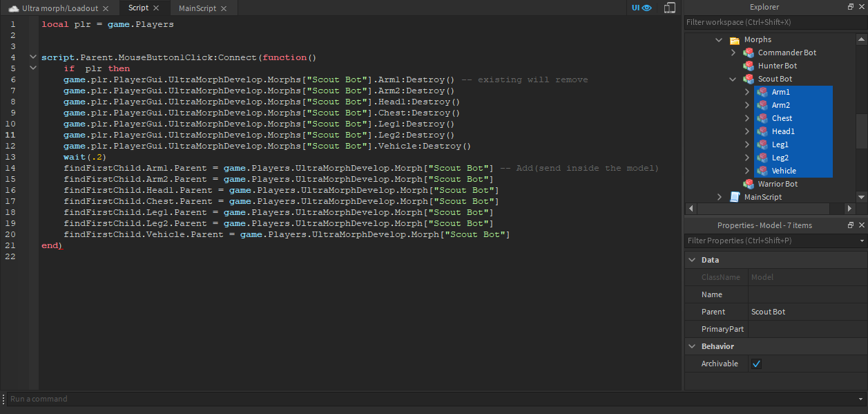
Task: Switch to the MainScript tab
Action: tap(198, 8)
